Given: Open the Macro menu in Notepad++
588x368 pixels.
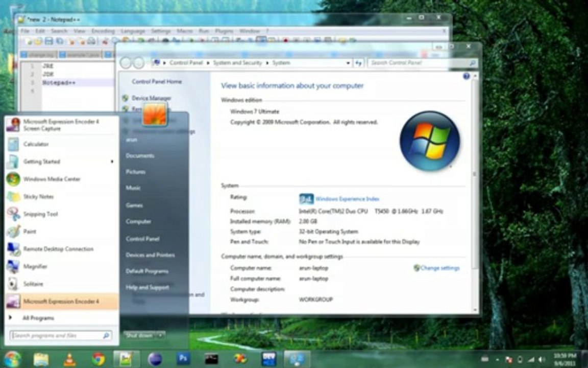Looking at the screenshot, I should pyautogui.click(x=184, y=31).
